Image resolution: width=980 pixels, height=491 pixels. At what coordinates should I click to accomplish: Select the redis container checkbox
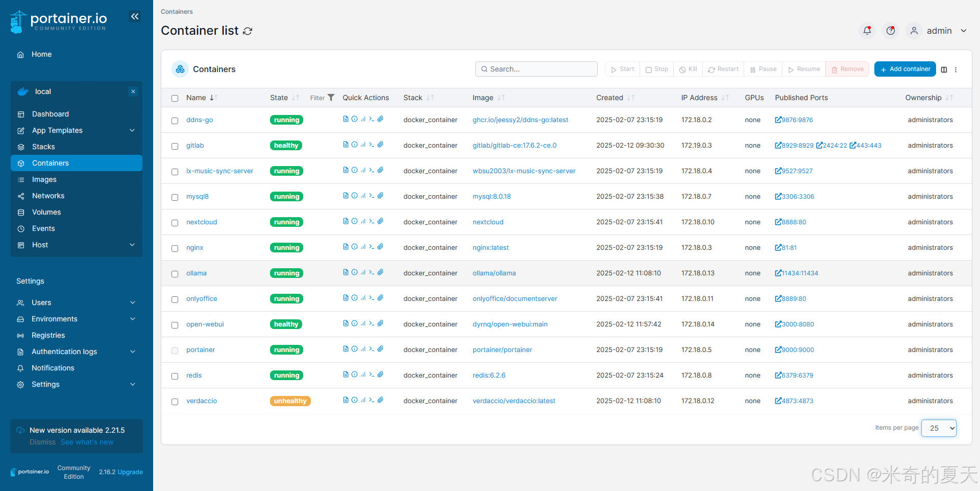[175, 376]
